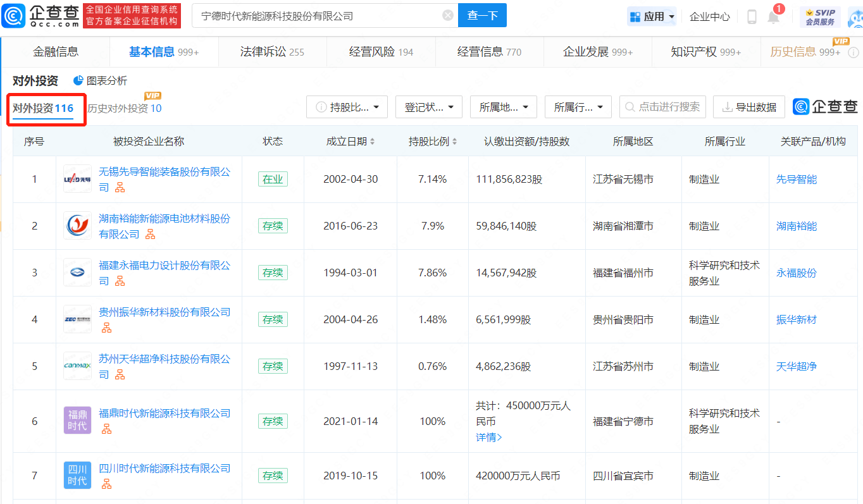Open 湖南裕能新能源电池材料股份有限公司 link
Screen dimensions: 863x504
(x=165, y=226)
